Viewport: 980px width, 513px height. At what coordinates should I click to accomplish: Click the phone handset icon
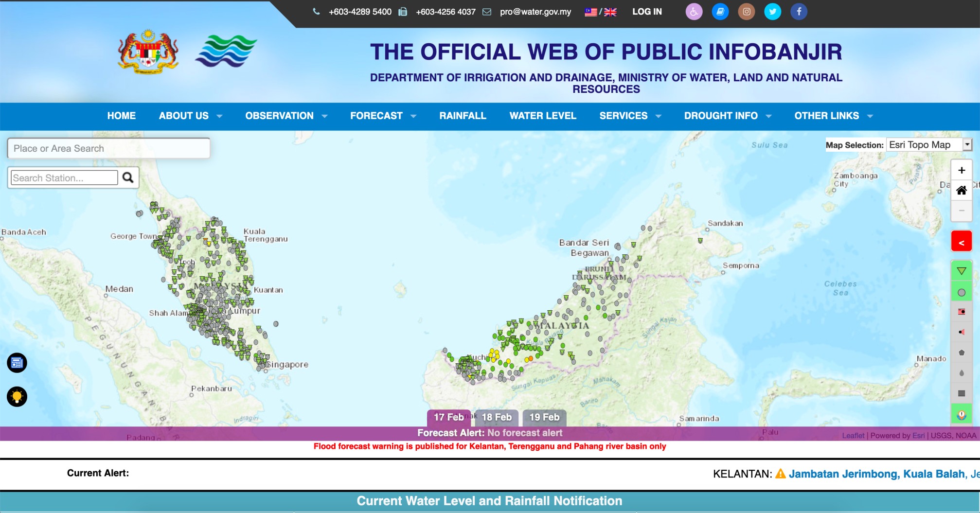pyautogui.click(x=316, y=12)
